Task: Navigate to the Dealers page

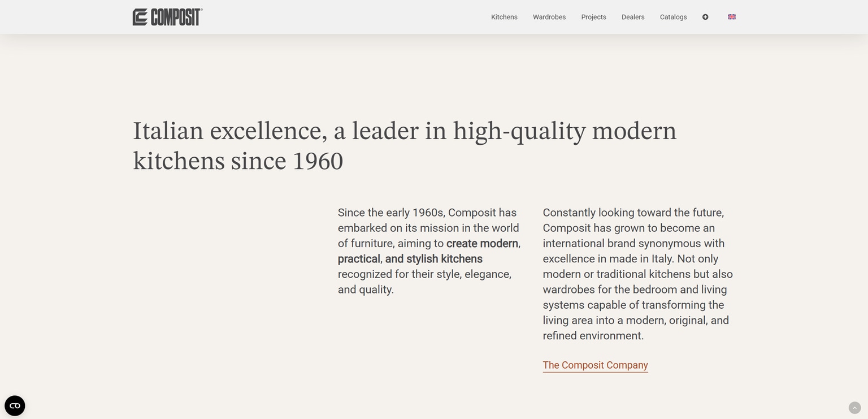Action: pyautogui.click(x=633, y=17)
